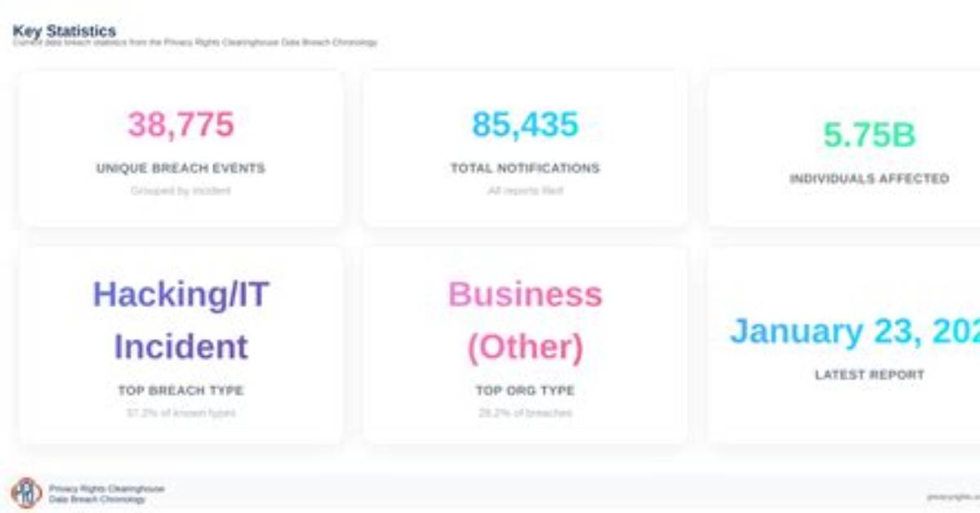This screenshot has width=980, height=513.
Task: Select the Hacking/IT Incident text
Action: tap(180, 320)
